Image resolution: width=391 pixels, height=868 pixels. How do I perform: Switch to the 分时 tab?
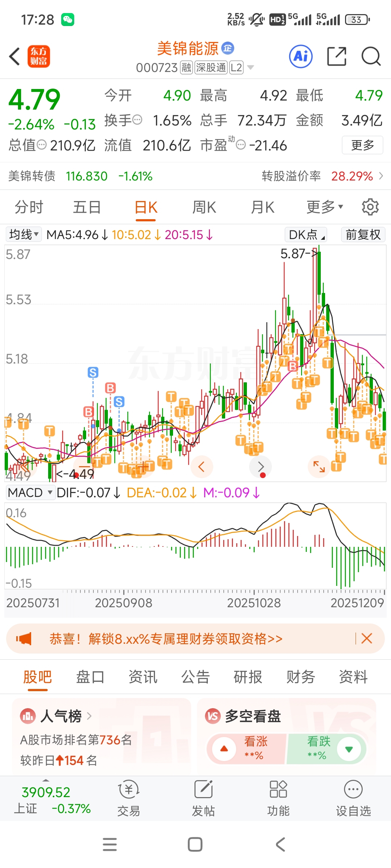tap(29, 207)
